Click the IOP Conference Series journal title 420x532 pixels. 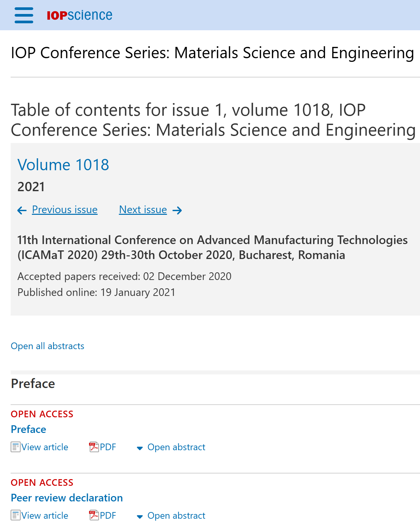click(x=212, y=53)
